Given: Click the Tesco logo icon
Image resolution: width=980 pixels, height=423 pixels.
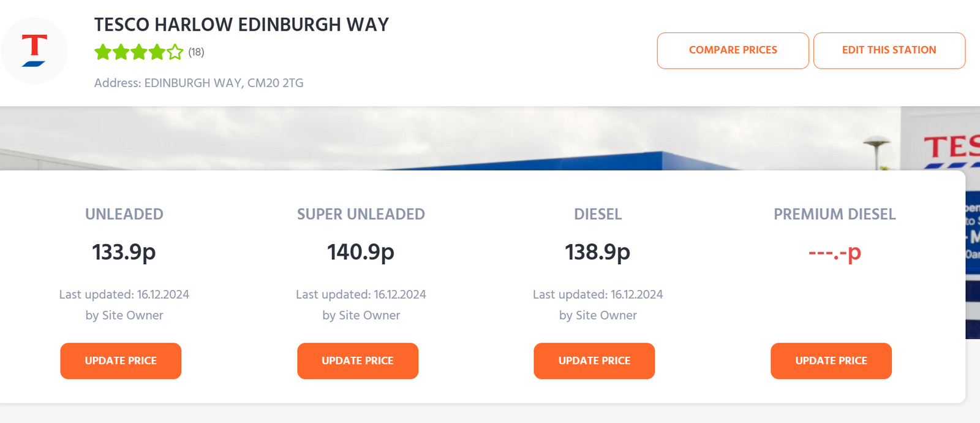Looking at the screenshot, I should tap(34, 50).
